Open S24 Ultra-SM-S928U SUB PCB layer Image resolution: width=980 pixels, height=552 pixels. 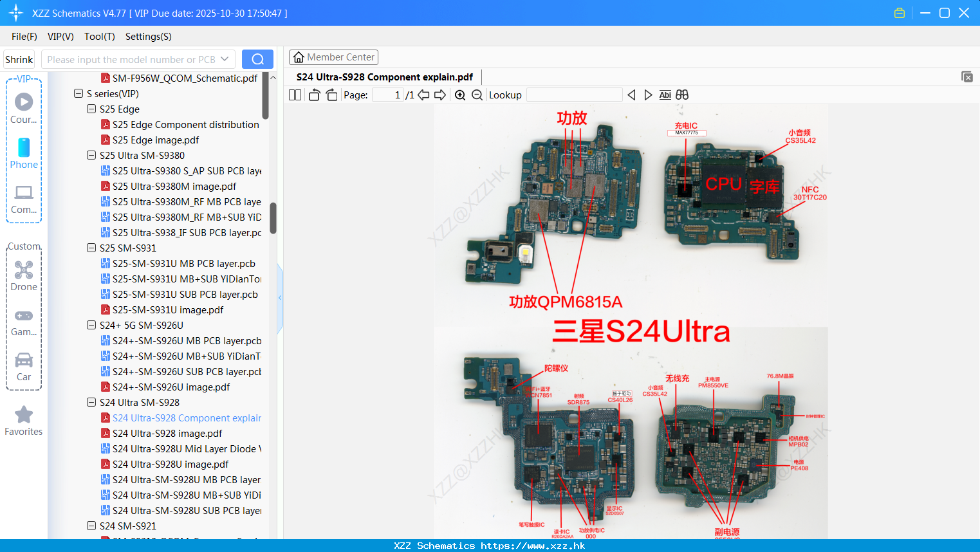(x=181, y=510)
